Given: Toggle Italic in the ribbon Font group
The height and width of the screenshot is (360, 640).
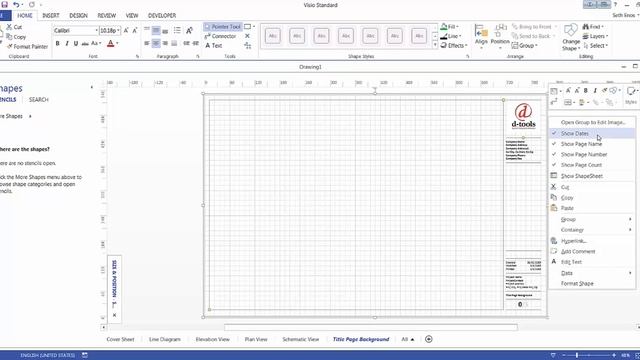Looking at the screenshot, I should 67,43.
